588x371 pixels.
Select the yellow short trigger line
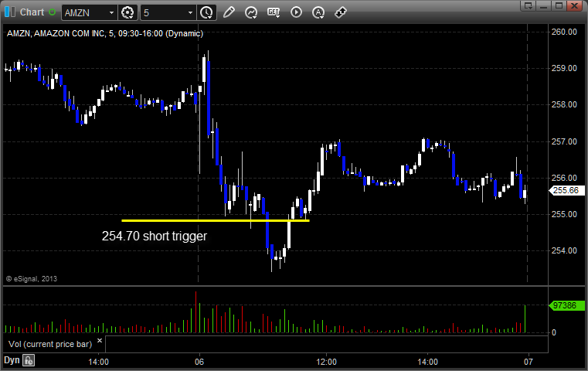click(216, 220)
